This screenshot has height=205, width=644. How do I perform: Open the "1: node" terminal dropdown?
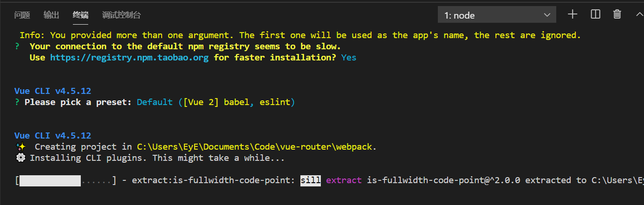(497, 15)
